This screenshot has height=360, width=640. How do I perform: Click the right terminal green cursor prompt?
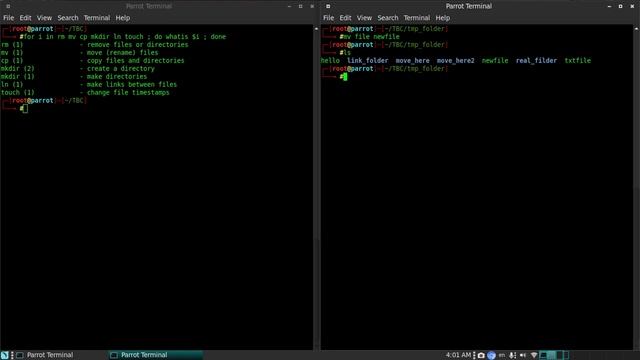click(x=345, y=77)
